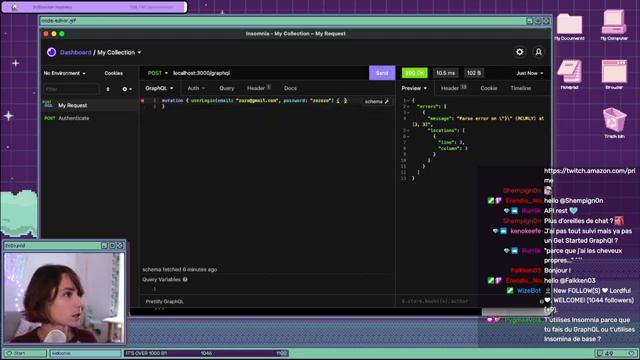The height and width of the screenshot is (360, 640).
Task: Click the 102 B response size badge
Action: point(474,73)
